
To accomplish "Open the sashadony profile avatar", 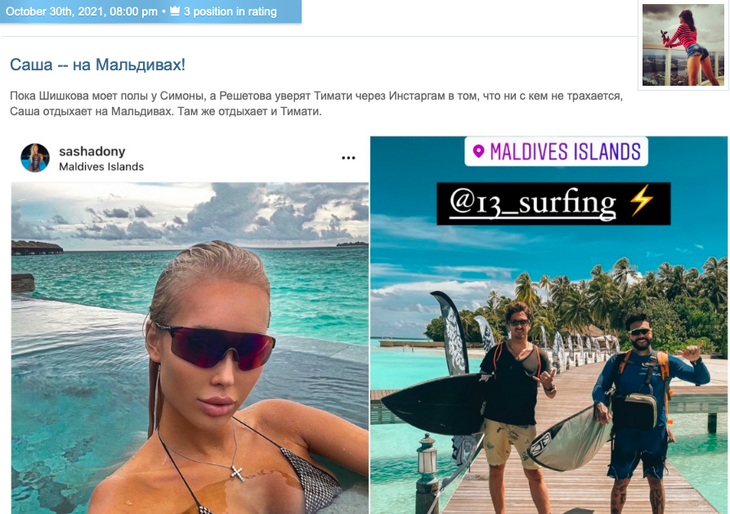I will tap(35, 158).
